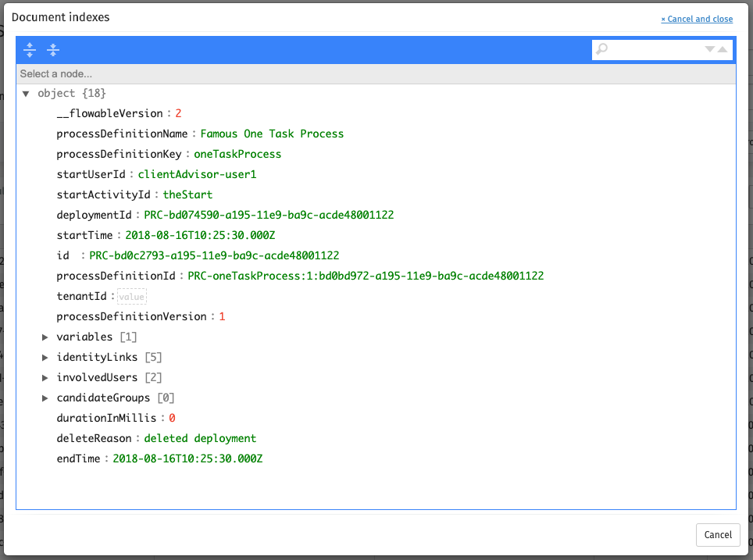Screen dimensions: 753x560
Task: Expand the variables [1] node
Action: point(45,337)
